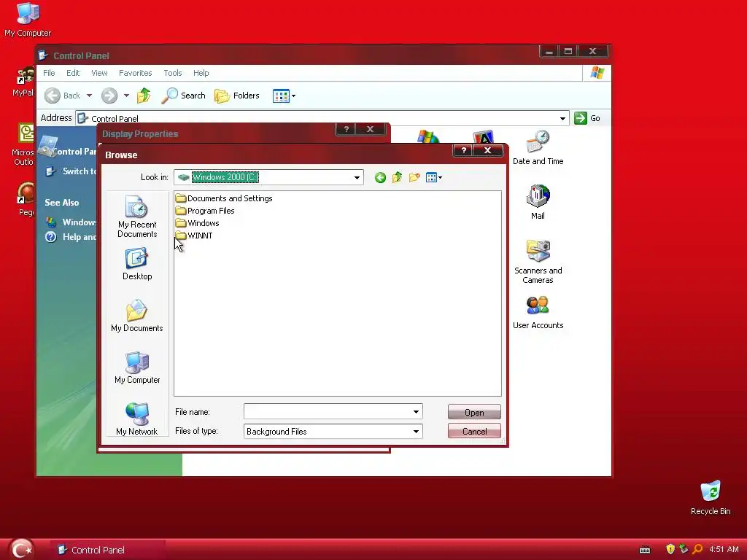
Task: Open My Recent Documents place
Action: click(x=137, y=217)
